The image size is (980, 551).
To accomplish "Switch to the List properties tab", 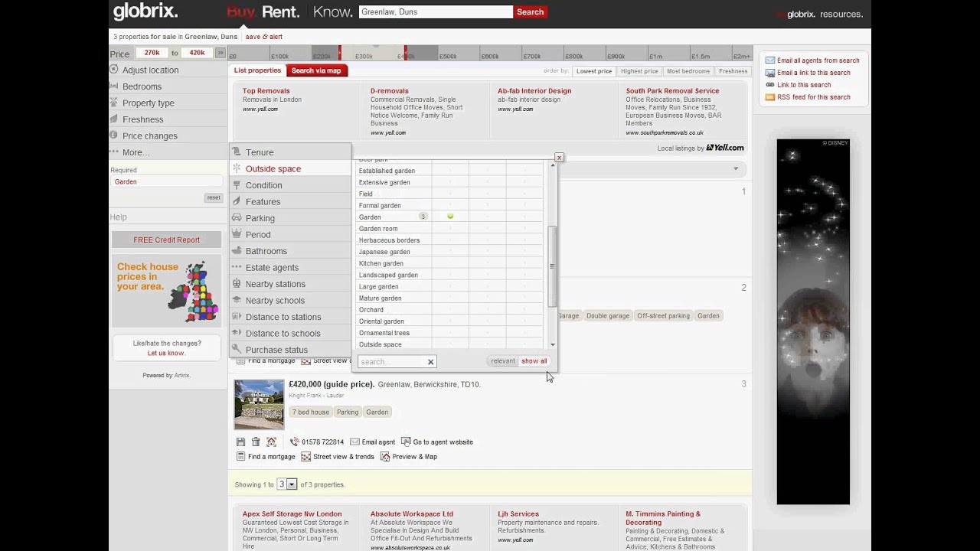I will [x=258, y=70].
